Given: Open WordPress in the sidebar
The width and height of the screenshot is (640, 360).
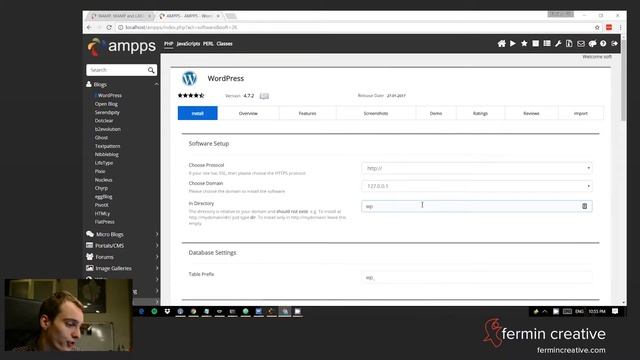Looking at the screenshot, I should (x=110, y=96).
